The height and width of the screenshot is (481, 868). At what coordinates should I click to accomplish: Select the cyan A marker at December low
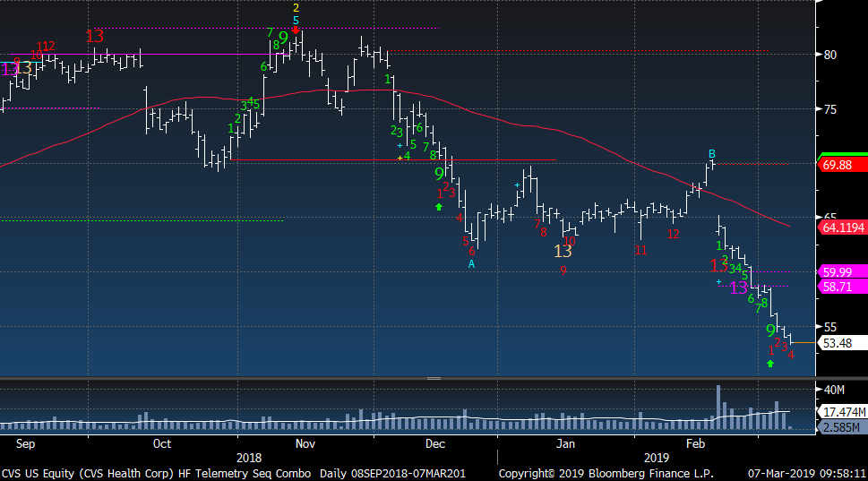[x=472, y=264]
